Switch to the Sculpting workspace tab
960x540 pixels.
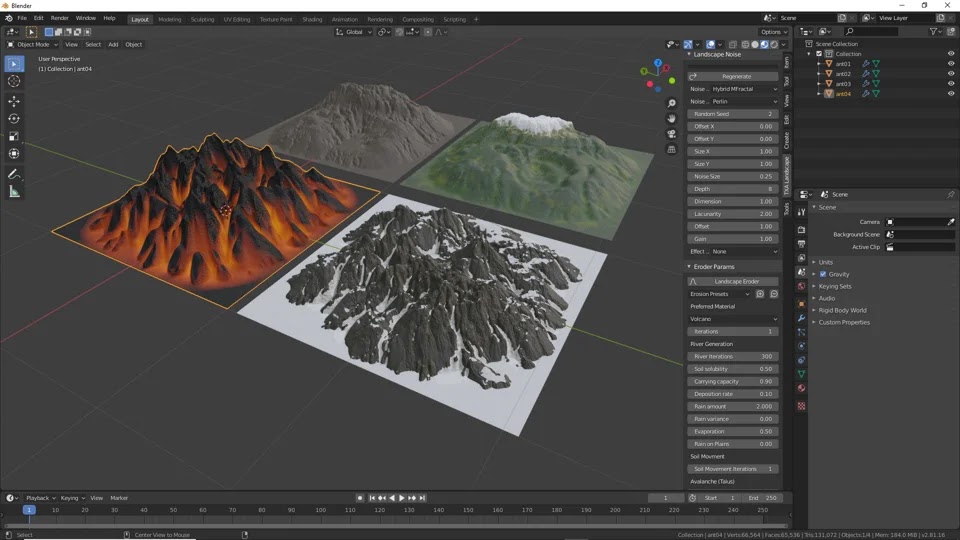click(203, 20)
